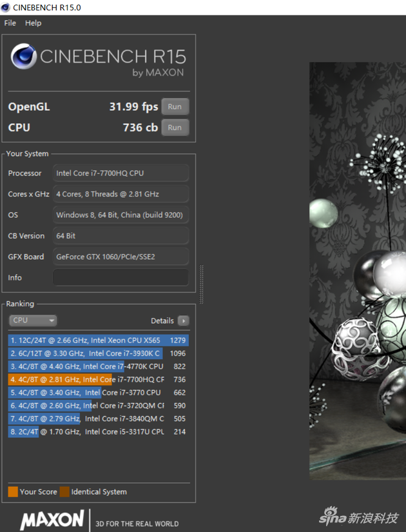406x532 pixels.
Task: Click the OS field showing Windows 8
Action: pos(121,215)
